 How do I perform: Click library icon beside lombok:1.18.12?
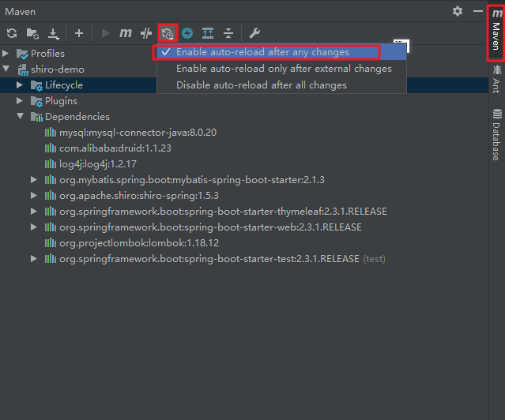click(51, 242)
